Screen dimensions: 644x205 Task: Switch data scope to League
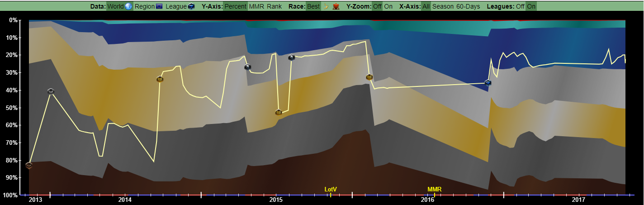180,6
